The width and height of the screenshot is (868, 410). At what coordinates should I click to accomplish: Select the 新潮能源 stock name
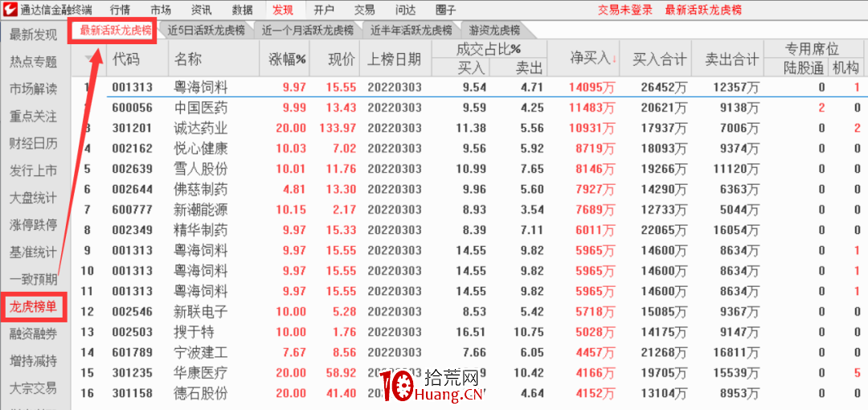point(201,210)
